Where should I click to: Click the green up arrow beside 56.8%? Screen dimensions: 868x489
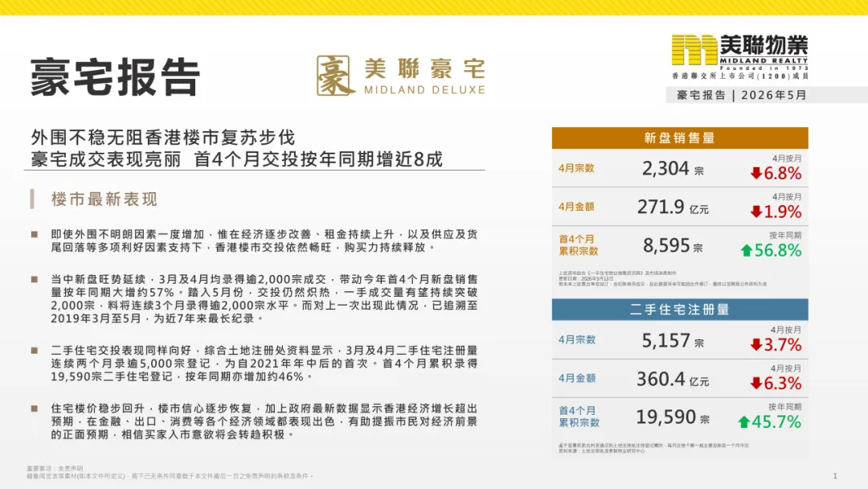pos(746,250)
